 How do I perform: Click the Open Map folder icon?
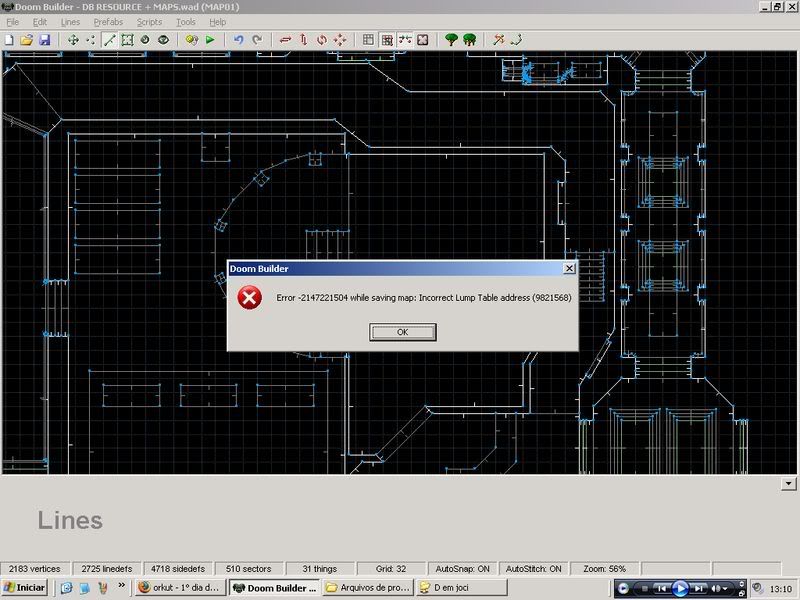(x=27, y=40)
